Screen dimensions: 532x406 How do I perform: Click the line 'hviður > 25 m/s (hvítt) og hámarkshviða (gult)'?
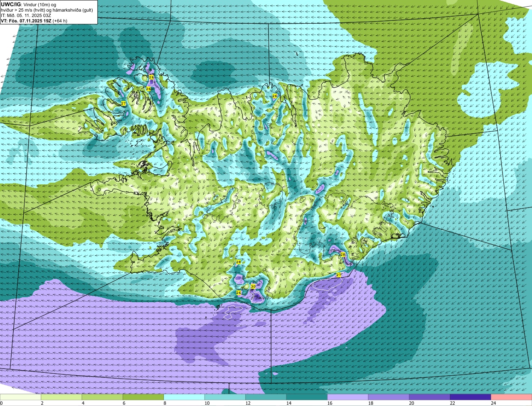(x=47, y=10)
